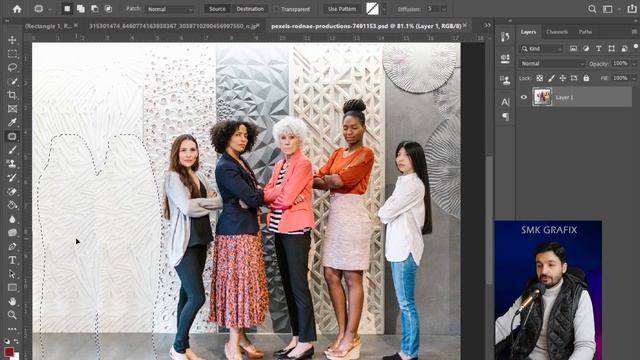Click the Search icon at top right
640x360 pixels.
pos(592,9)
